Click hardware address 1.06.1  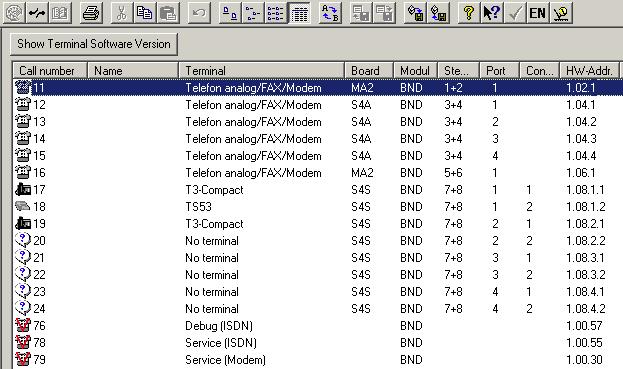[580, 173]
